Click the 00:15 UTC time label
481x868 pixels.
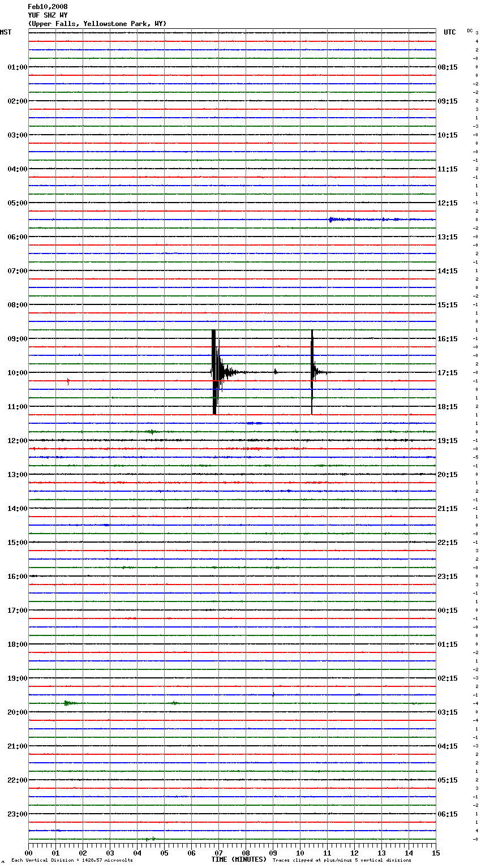click(x=448, y=611)
